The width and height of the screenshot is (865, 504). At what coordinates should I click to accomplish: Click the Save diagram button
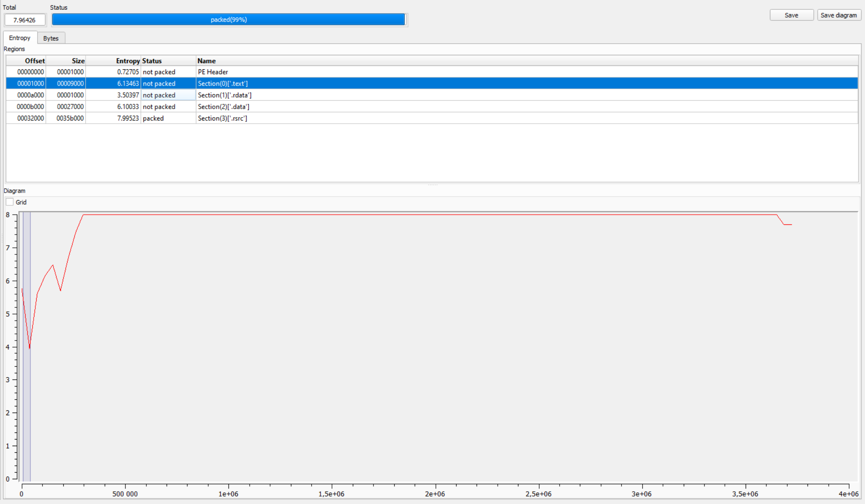tap(838, 15)
